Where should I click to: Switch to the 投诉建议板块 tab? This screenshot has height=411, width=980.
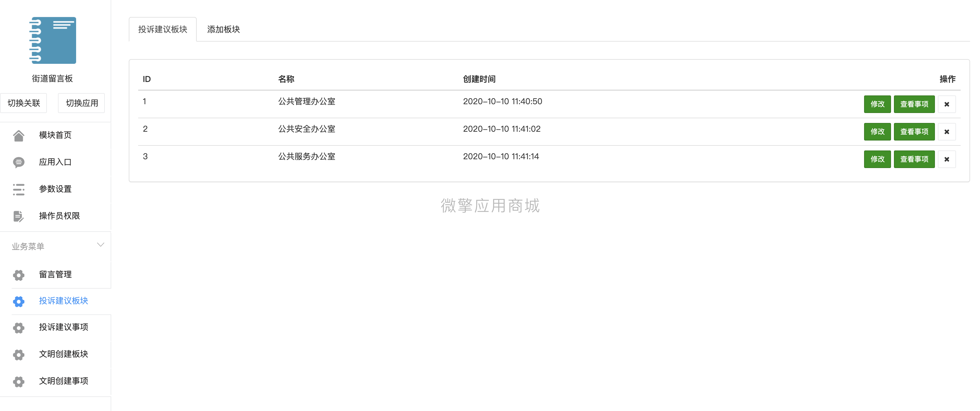click(163, 29)
